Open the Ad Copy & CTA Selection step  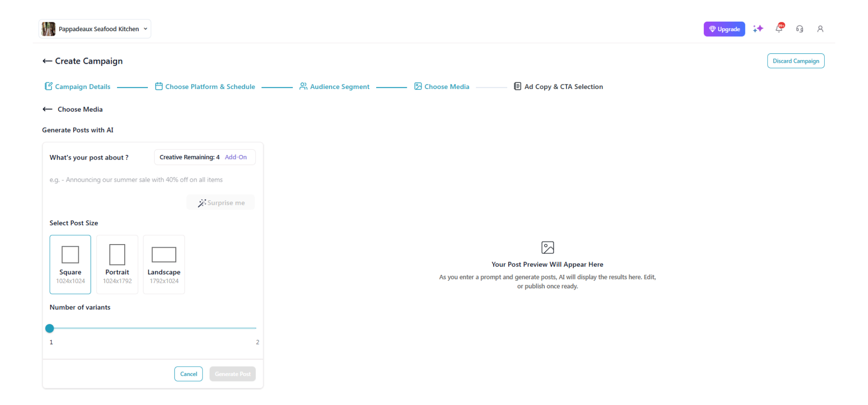coord(558,87)
